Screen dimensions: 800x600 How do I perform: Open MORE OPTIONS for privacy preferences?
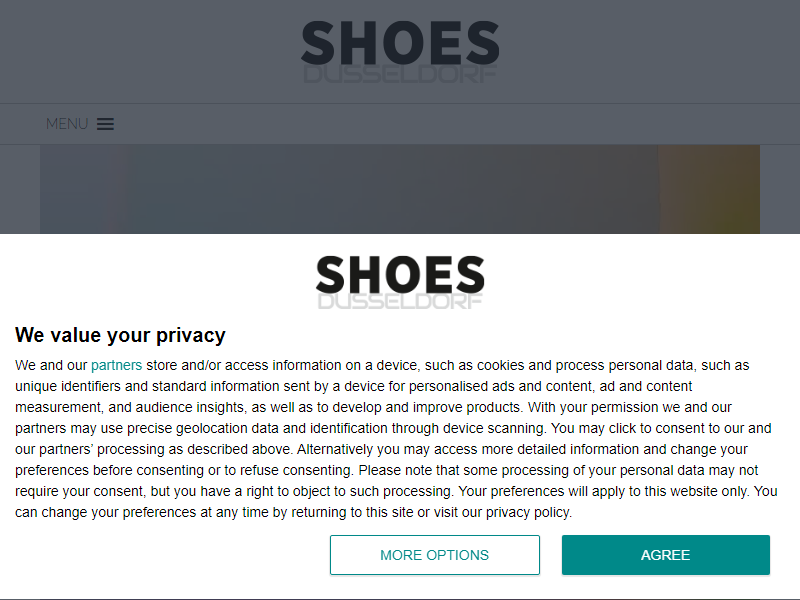tap(435, 555)
